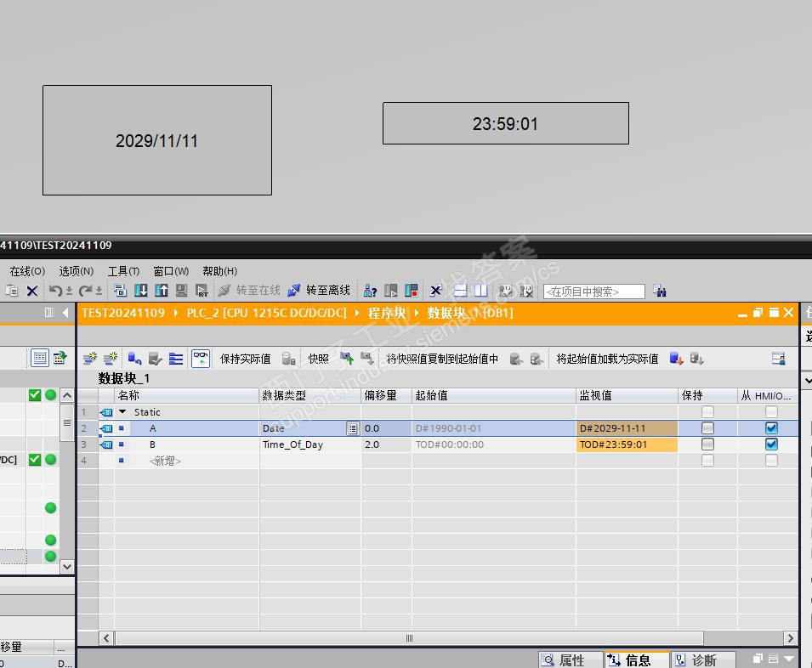The image size is (812, 668).
Task: Click the Start simulation icon
Action: (x=181, y=291)
